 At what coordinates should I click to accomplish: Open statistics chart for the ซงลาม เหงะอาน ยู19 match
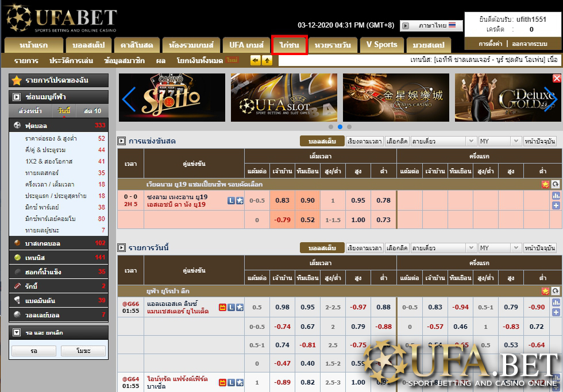click(556, 196)
